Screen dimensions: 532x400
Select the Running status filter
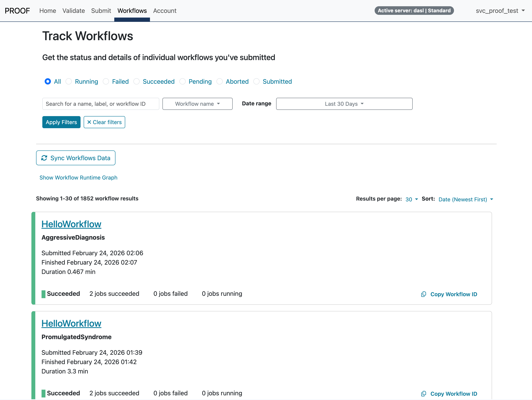(x=69, y=81)
